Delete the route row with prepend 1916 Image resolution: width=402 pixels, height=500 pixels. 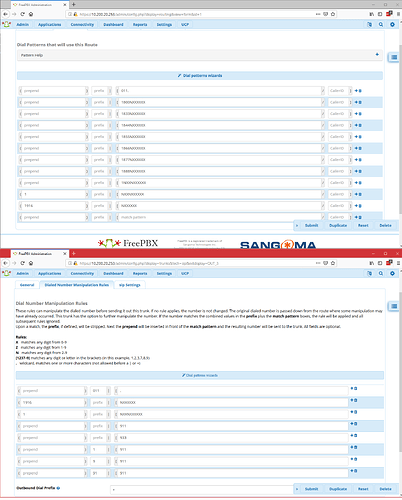(x=360, y=206)
